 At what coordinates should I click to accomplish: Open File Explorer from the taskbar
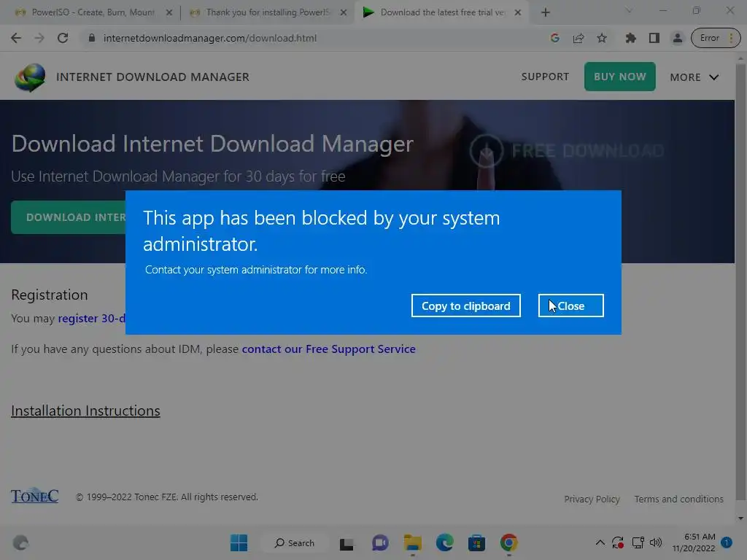(x=413, y=542)
